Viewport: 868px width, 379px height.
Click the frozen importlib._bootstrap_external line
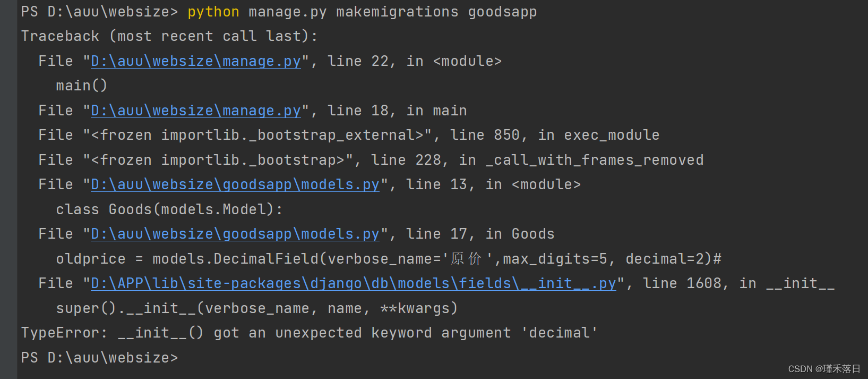pyautogui.click(x=349, y=135)
